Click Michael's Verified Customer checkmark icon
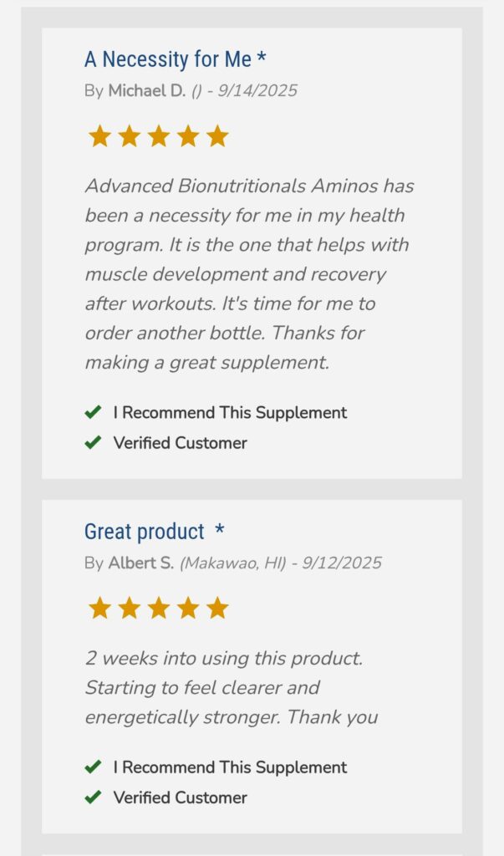 pyautogui.click(x=93, y=442)
